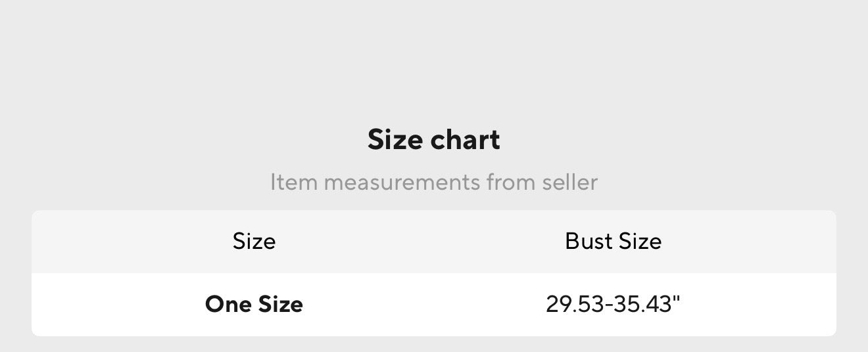Click the word "Size" in the "Size chart" heading
The image size is (868, 352).
(x=395, y=140)
